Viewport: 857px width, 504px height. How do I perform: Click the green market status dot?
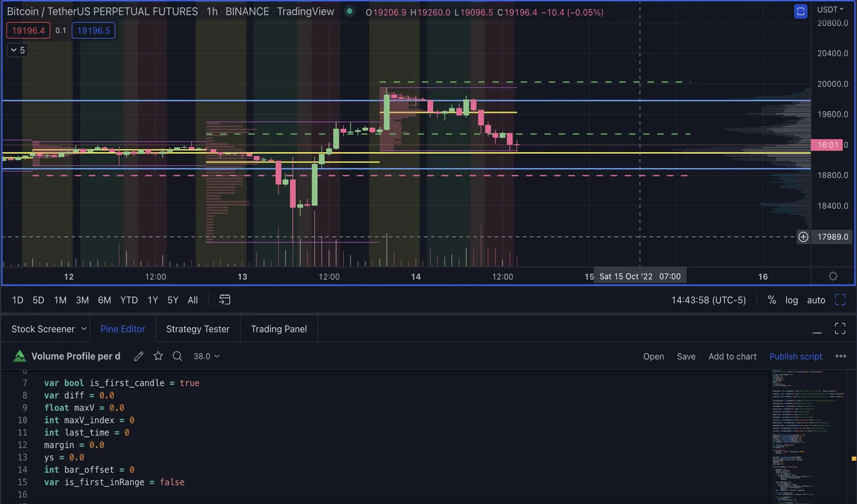pos(349,11)
